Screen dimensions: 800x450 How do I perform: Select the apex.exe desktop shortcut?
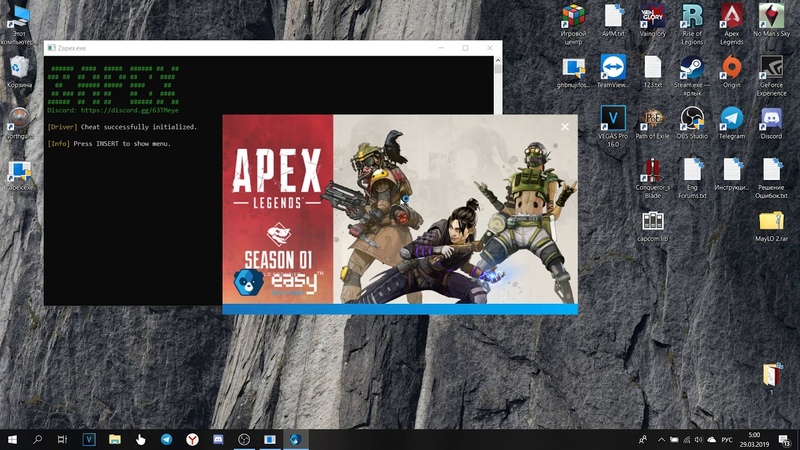coord(19,175)
